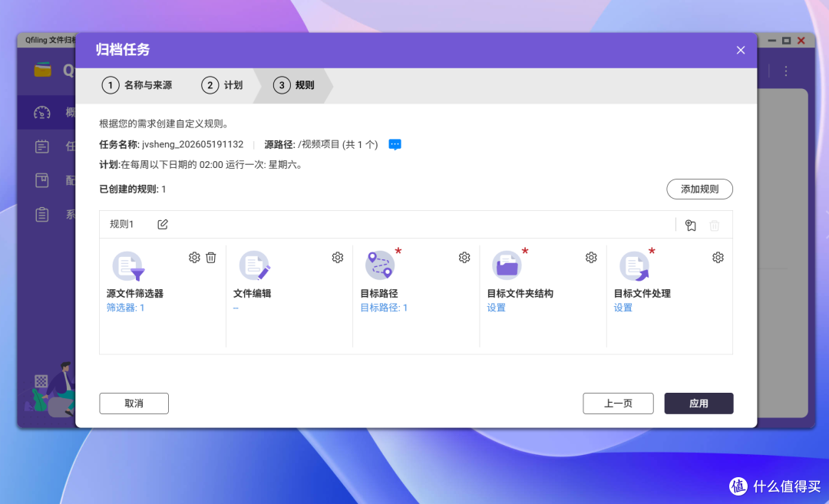Click the 文件编辑 title
Screen dimensions: 829x504
point(253,293)
